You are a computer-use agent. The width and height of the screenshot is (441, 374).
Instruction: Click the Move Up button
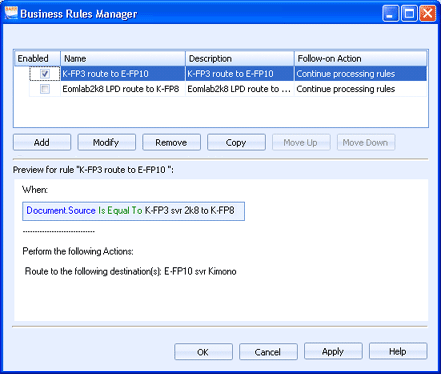(x=301, y=143)
